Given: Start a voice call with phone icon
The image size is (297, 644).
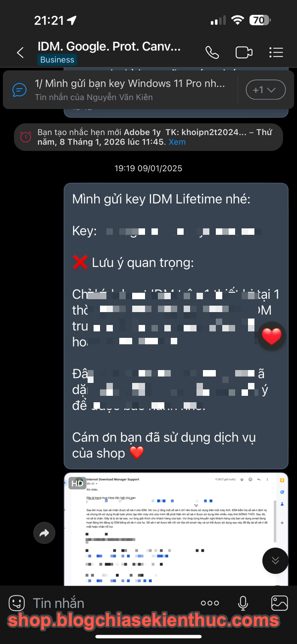Looking at the screenshot, I should (212, 53).
